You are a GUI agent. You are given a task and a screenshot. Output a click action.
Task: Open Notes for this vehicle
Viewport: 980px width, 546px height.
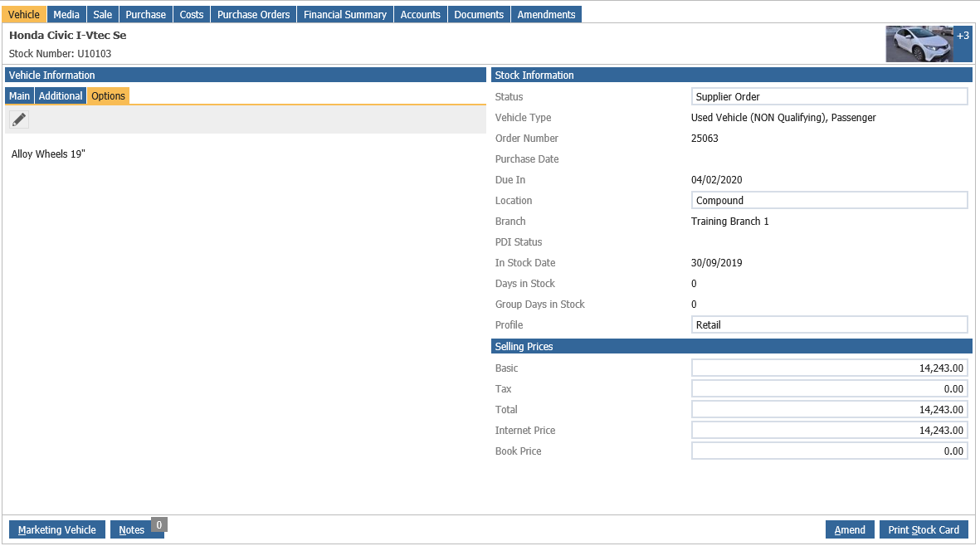132,529
